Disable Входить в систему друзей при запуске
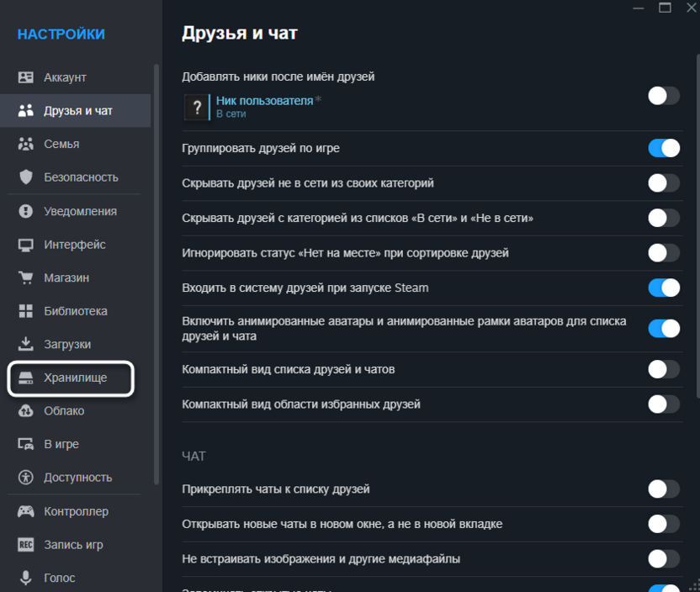 tap(664, 288)
